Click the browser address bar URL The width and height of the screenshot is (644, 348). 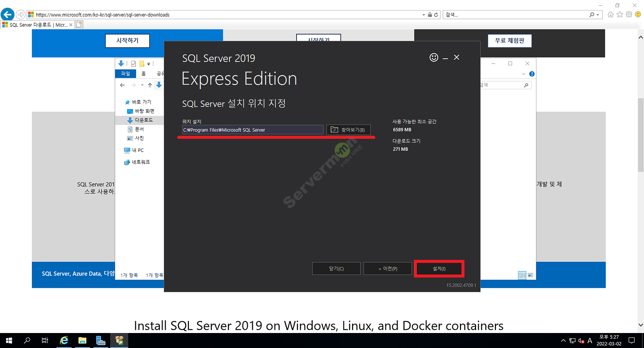point(103,15)
